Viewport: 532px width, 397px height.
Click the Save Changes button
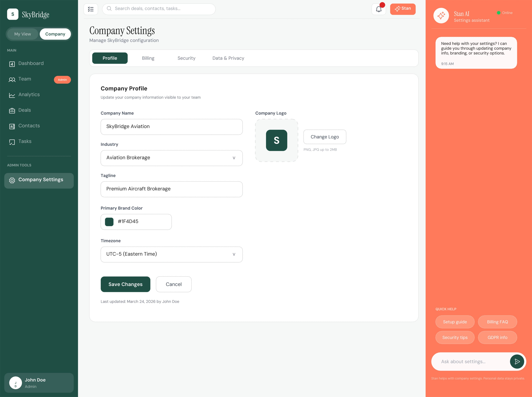click(x=125, y=284)
